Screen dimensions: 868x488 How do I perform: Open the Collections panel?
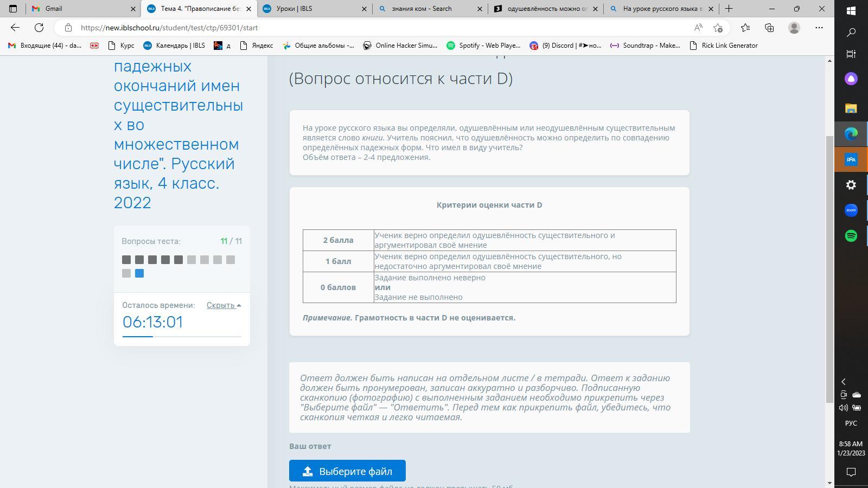(769, 28)
